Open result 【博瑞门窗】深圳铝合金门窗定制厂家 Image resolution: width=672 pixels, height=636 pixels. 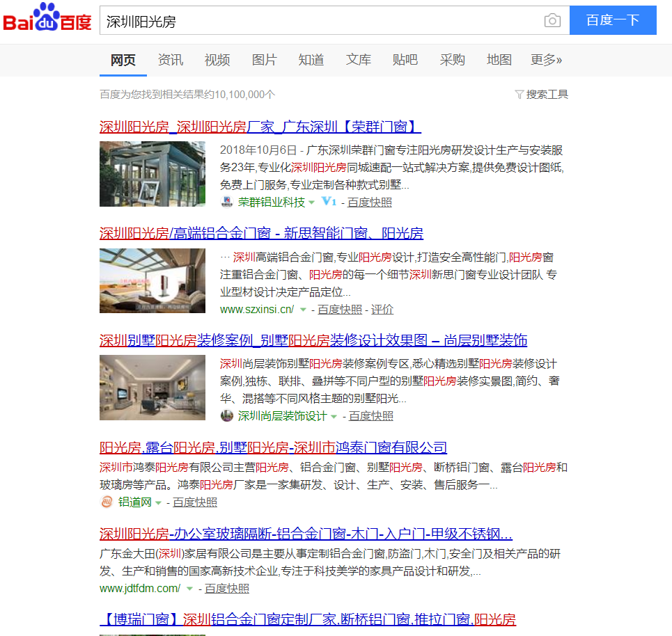click(308, 620)
